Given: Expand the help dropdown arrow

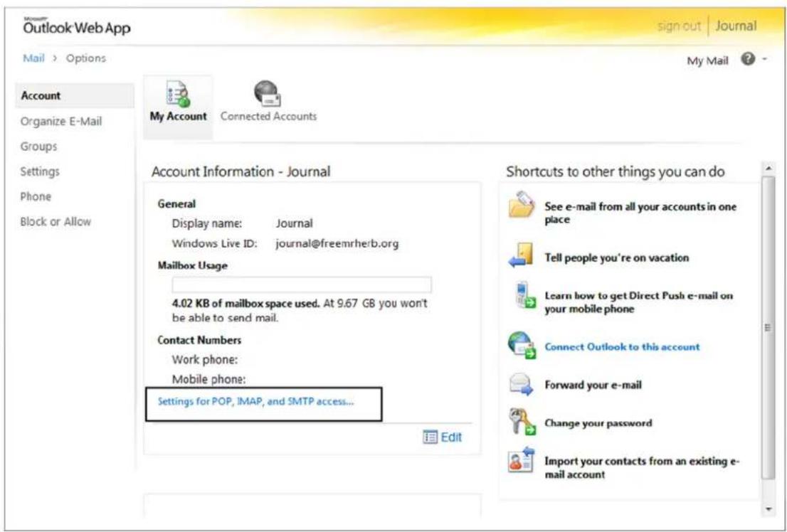Looking at the screenshot, I should 764,59.
